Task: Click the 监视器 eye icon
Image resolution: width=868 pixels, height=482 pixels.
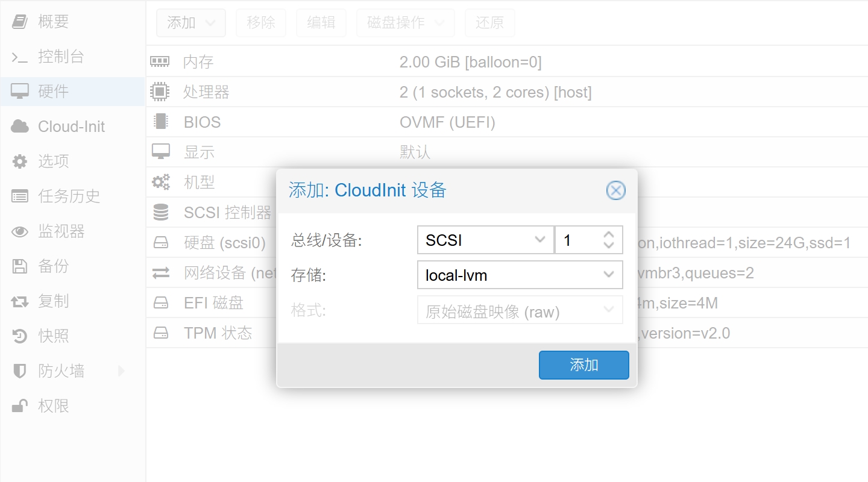Action: point(20,231)
